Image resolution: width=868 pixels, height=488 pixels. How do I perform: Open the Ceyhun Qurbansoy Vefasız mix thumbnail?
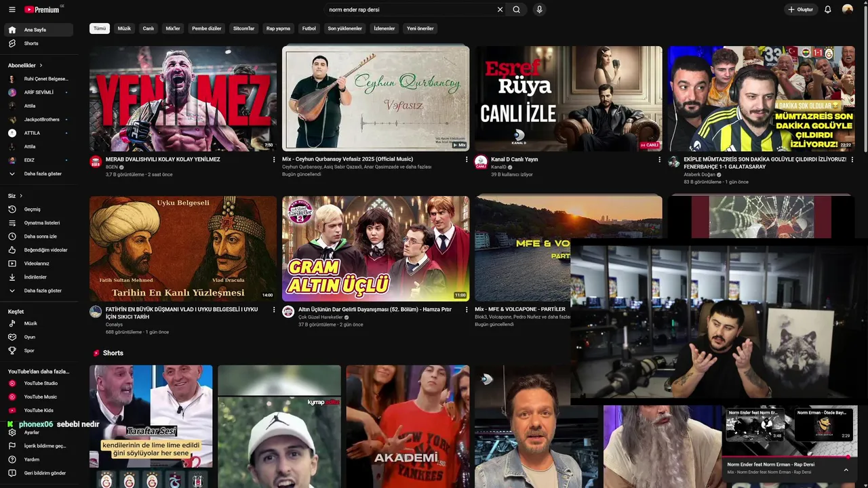coord(376,98)
